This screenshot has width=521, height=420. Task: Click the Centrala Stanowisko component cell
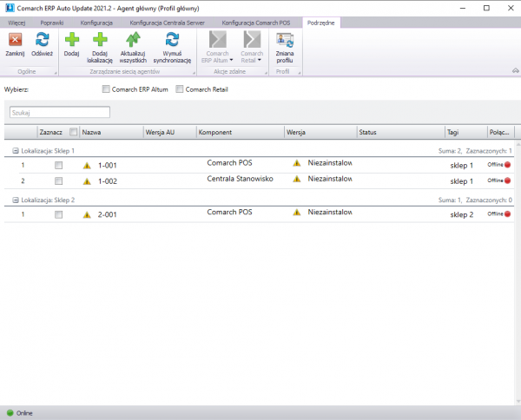pos(240,179)
